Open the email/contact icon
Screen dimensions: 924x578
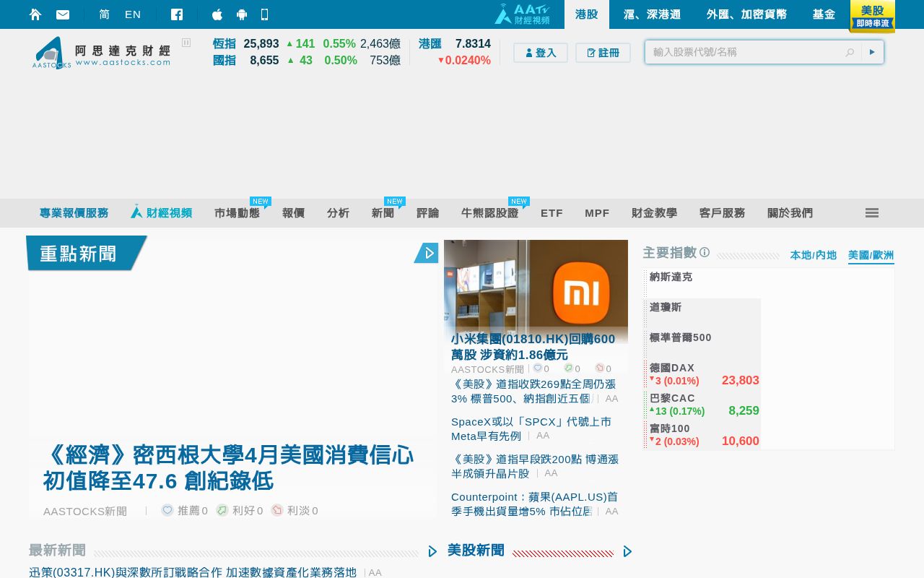tap(63, 14)
